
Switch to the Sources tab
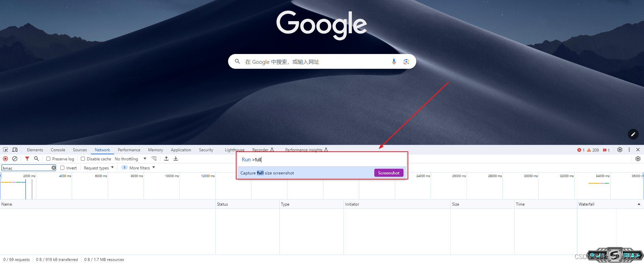(x=80, y=150)
